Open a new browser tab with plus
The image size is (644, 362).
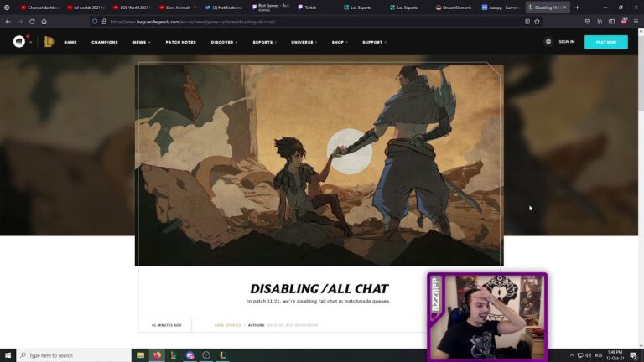[577, 8]
